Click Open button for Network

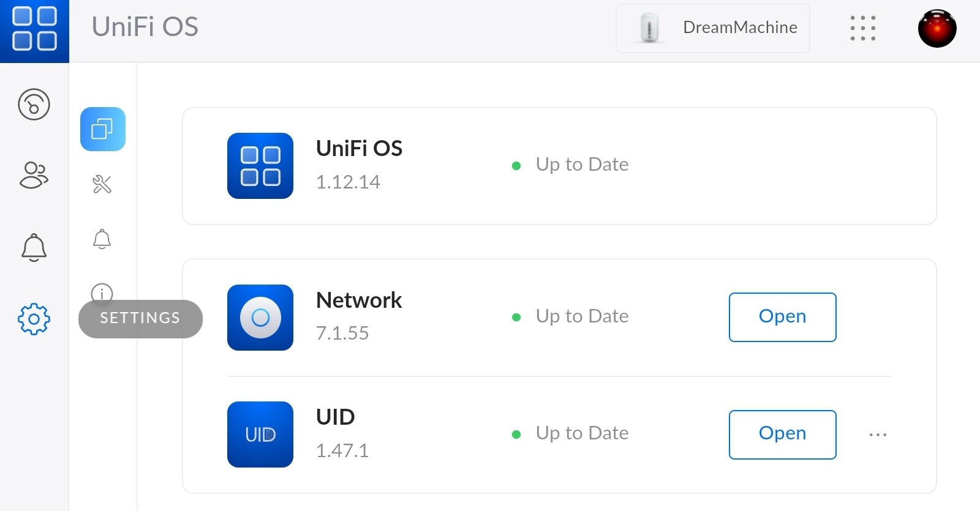[x=782, y=317]
